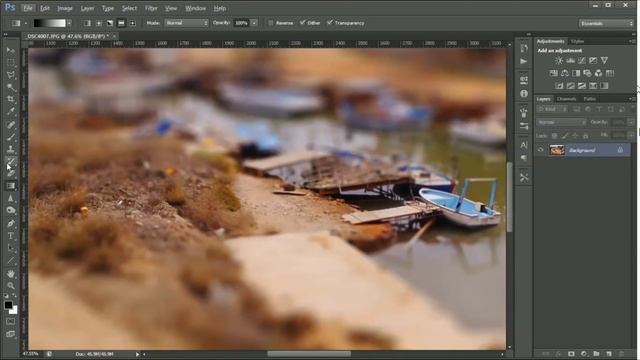This screenshot has height=360, width=640.
Task: Add a Curves adjustment
Action: pyautogui.click(x=582, y=60)
